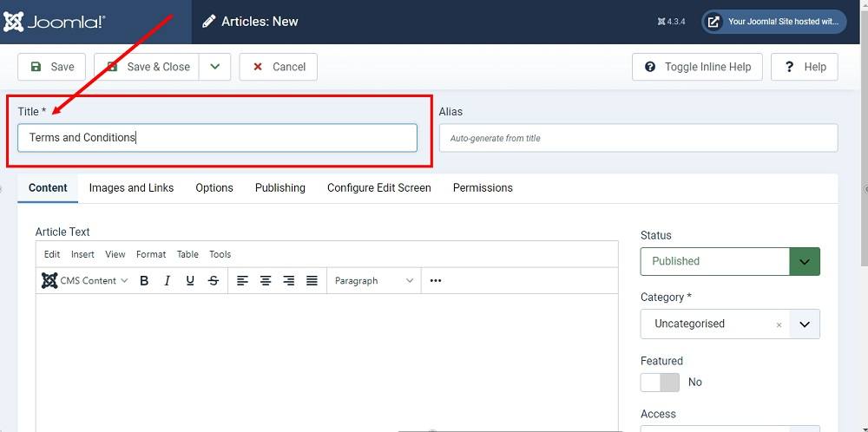Open the Help button
The image size is (868, 432).
[x=805, y=67]
